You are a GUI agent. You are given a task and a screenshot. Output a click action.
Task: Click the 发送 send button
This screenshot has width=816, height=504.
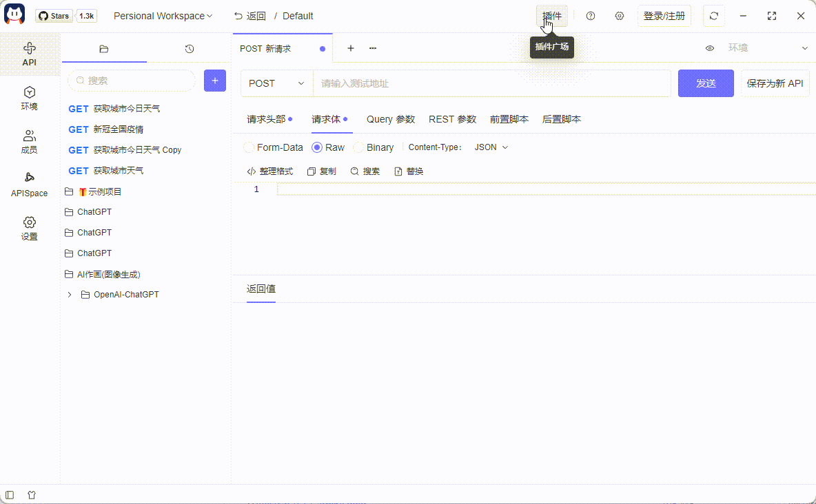pyautogui.click(x=706, y=83)
